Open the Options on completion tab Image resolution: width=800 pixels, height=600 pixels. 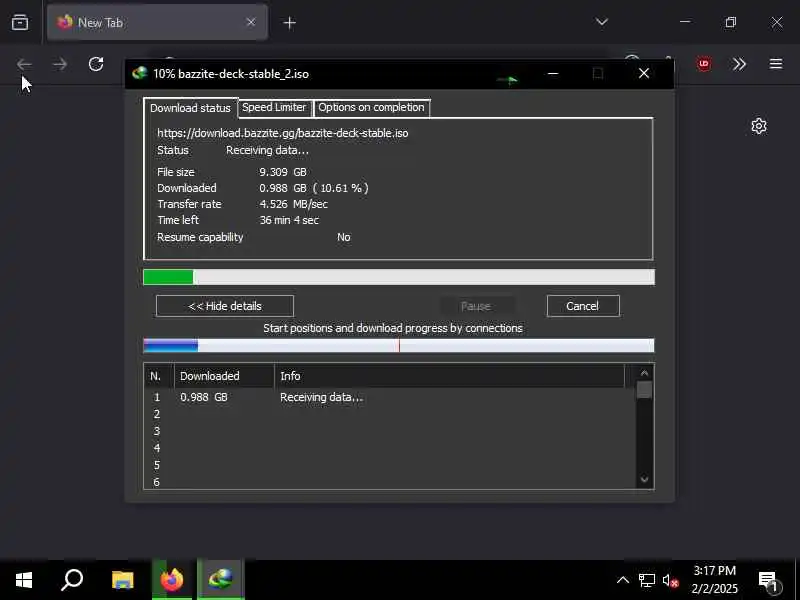pyautogui.click(x=371, y=108)
